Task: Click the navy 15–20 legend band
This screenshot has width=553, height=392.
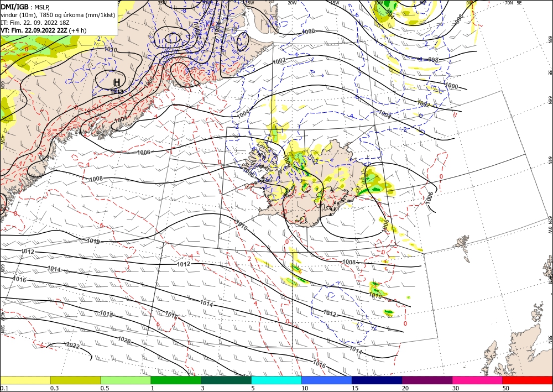Action: point(377,380)
